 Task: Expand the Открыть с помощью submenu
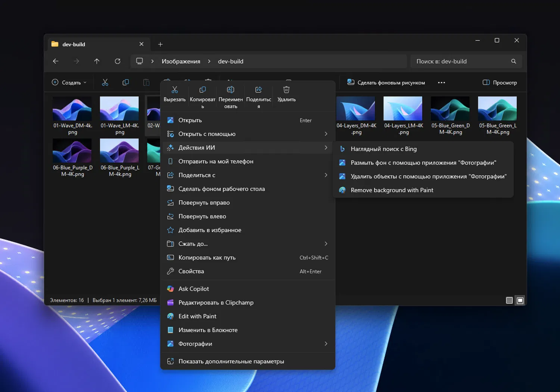[247, 134]
